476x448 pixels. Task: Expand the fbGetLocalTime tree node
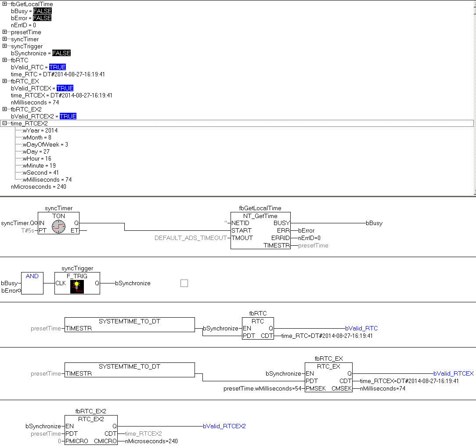(x=4, y=4)
